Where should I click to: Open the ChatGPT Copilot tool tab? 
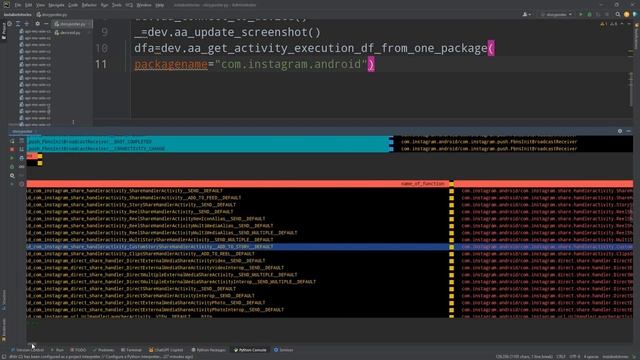(x=167, y=350)
